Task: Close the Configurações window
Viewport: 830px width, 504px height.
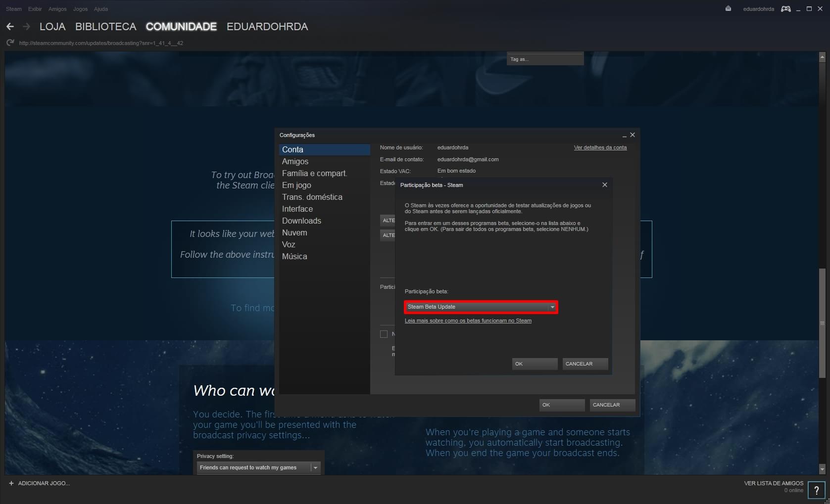Action: [x=632, y=135]
